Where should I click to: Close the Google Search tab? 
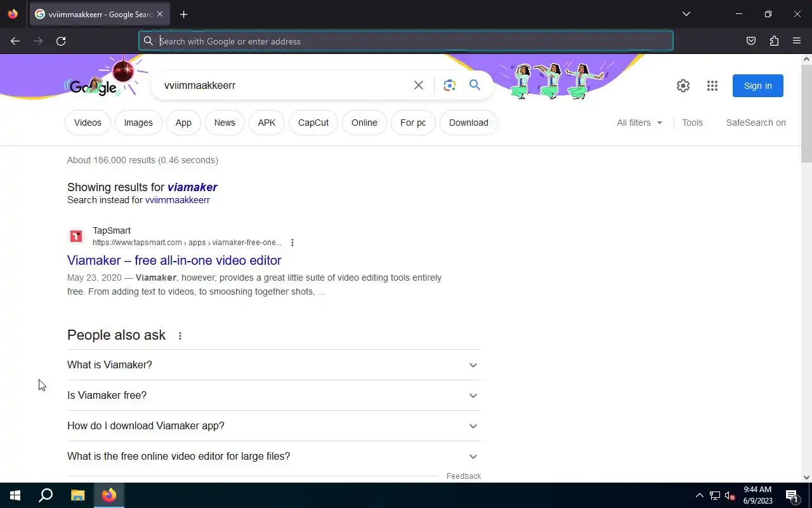[159, 14]
